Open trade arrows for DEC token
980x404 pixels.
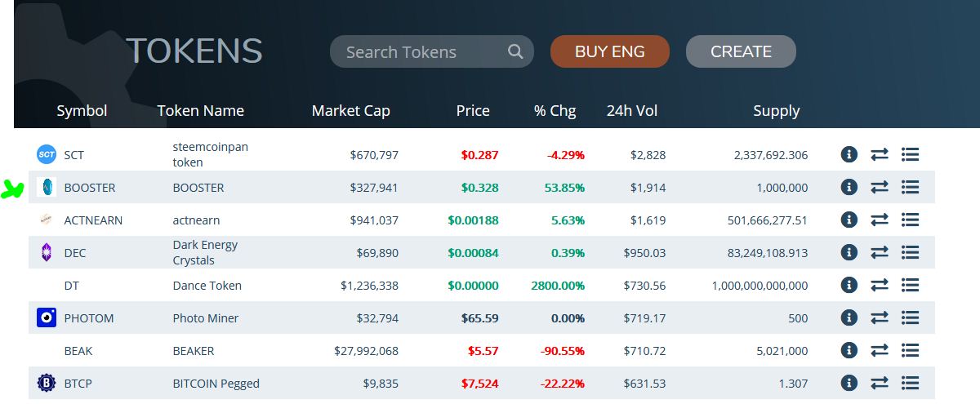pos(880,252)
